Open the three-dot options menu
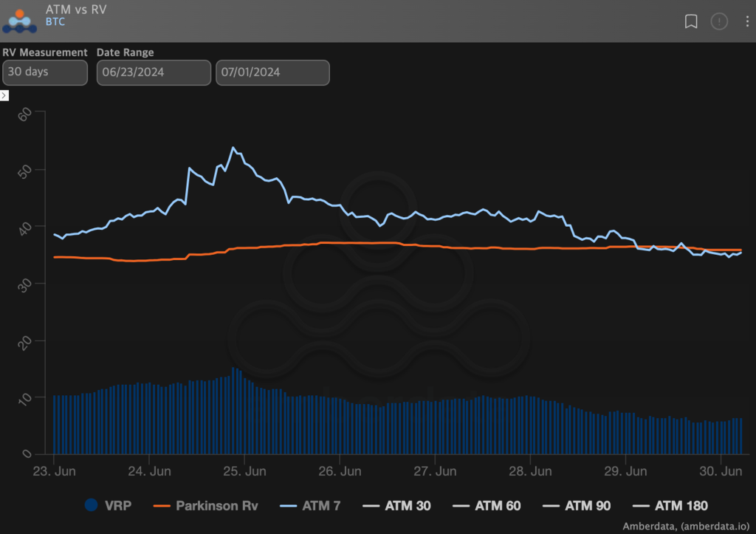The height and width of the screenshot is (534, 756). (746, 21)
